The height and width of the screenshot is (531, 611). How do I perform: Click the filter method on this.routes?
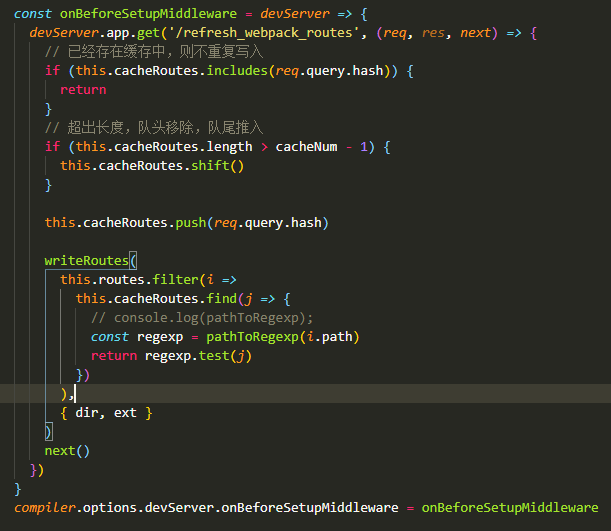(x=175, y=279)
